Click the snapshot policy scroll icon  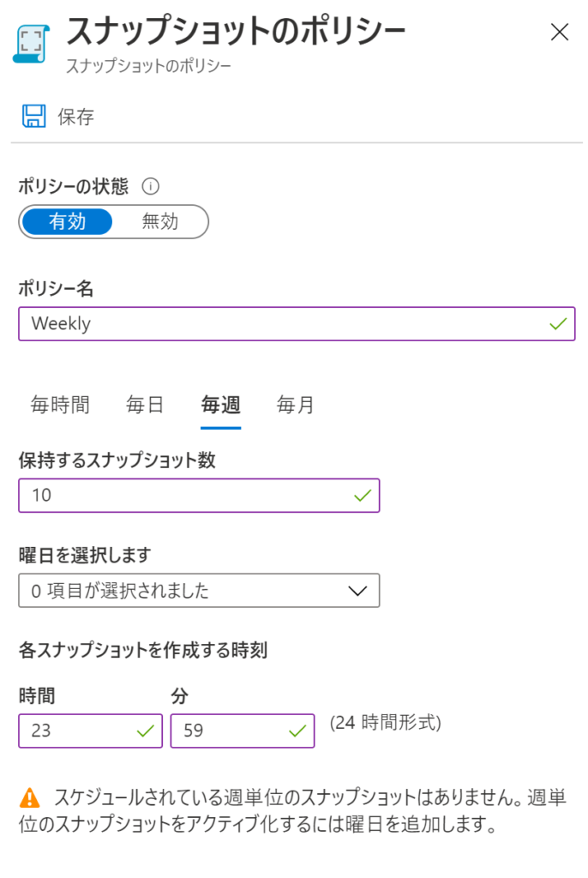(x=32, y=44)
